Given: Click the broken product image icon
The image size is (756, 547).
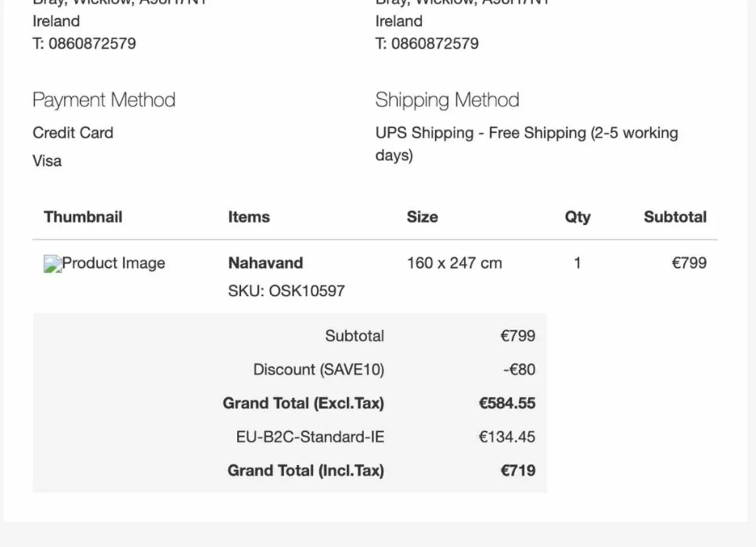Looking at the screenshot, I should point(52,264).
